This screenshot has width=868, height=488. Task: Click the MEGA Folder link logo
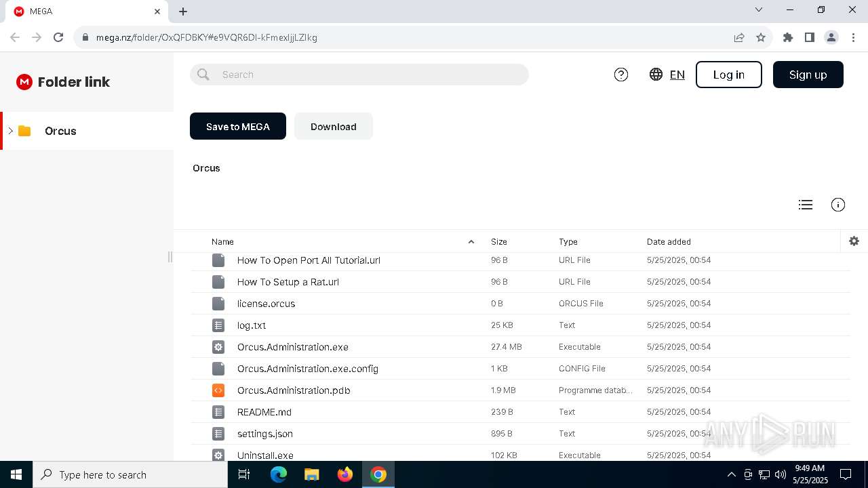point(63,82)
